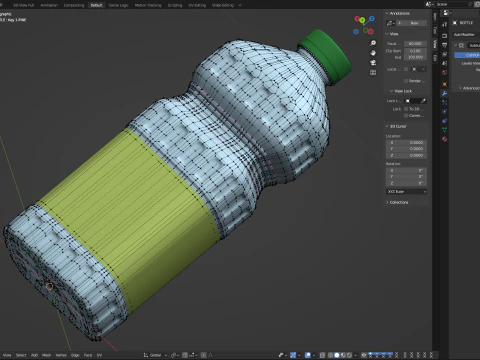
Task: Open the World properties tab icon
Action: point(444,72)
